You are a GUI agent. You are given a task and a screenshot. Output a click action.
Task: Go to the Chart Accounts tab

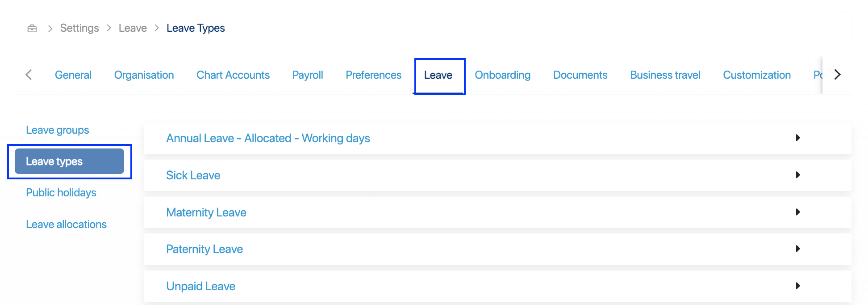[x=233, y=75]
